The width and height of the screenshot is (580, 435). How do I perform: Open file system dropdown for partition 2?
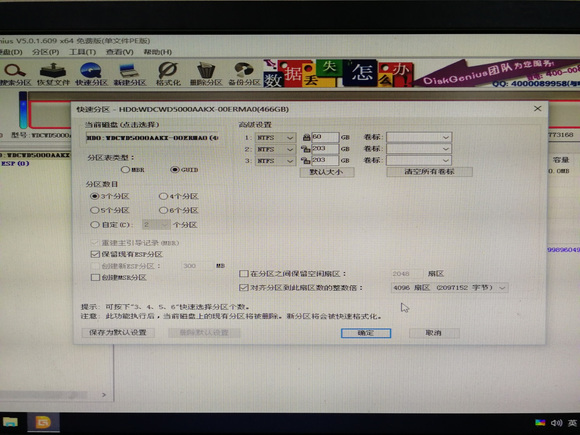[x=275, y=149]
